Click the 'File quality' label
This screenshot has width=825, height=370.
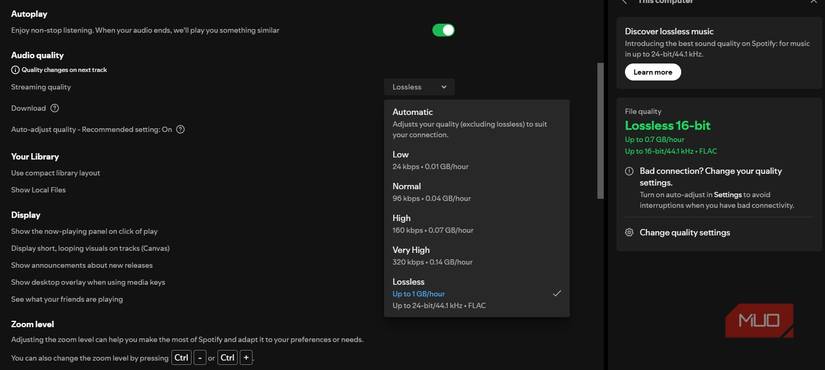[x=643, y=112]
